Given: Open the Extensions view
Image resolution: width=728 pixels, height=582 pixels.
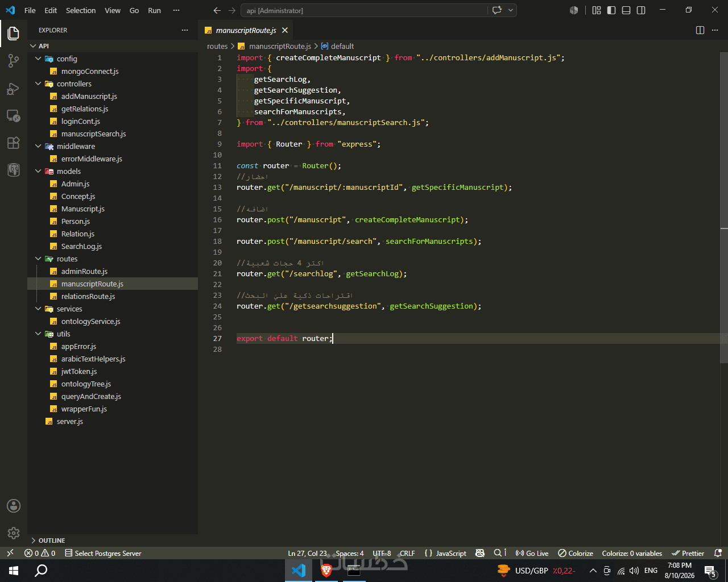Looking at the screenshot, I should (x=14, y=143).
